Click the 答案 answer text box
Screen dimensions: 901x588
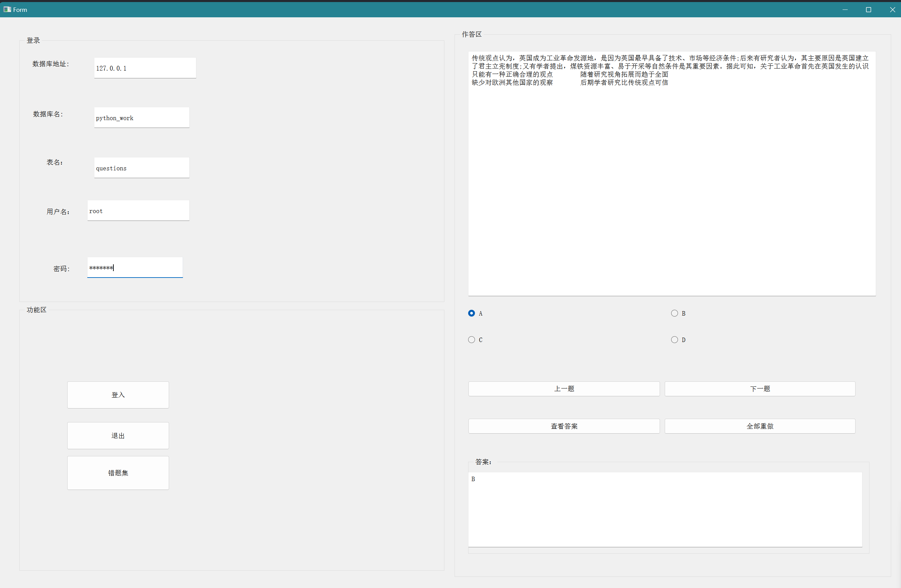tap(665, 509)
